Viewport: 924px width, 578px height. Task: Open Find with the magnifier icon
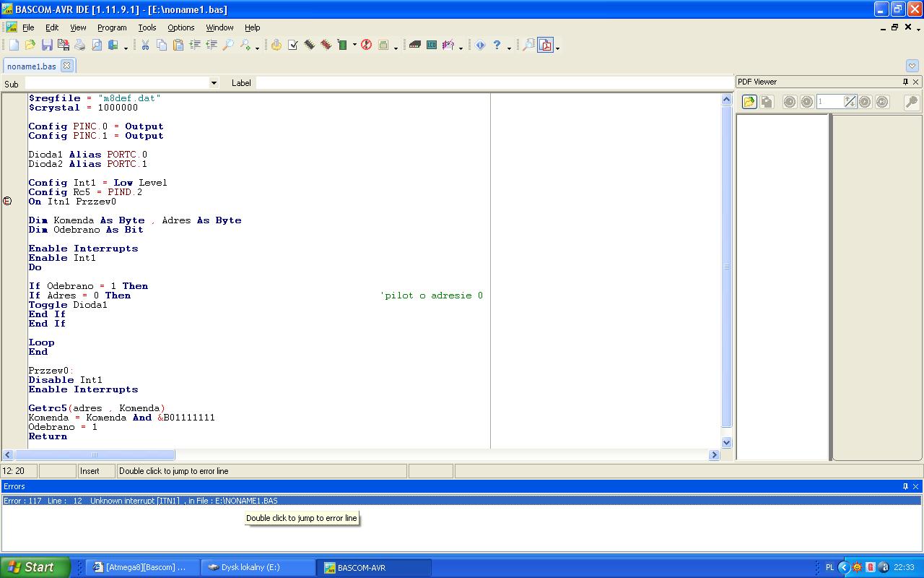click(228, 45)
